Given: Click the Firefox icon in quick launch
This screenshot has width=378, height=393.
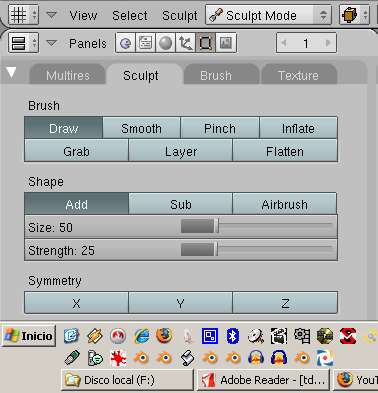Looking at the screenshot, I should pos(164,336).
